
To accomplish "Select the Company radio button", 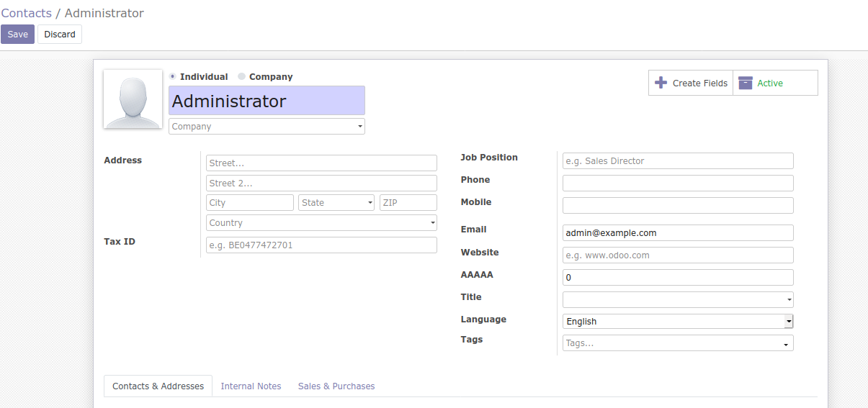I will (241, 76).
